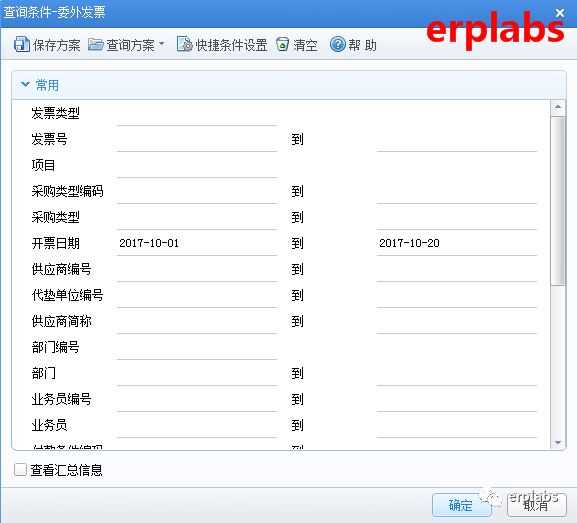Open 快捷条件设置 settings icon
The height and width of the screenshot is (523, 577).
coord(185,44)
